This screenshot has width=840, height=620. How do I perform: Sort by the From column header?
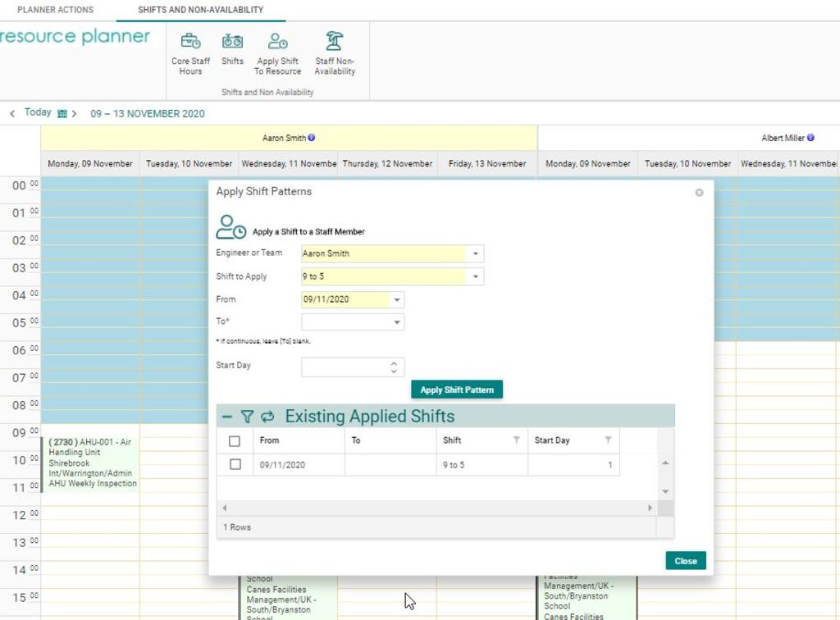pyautogui.click(x=299, y=440)
